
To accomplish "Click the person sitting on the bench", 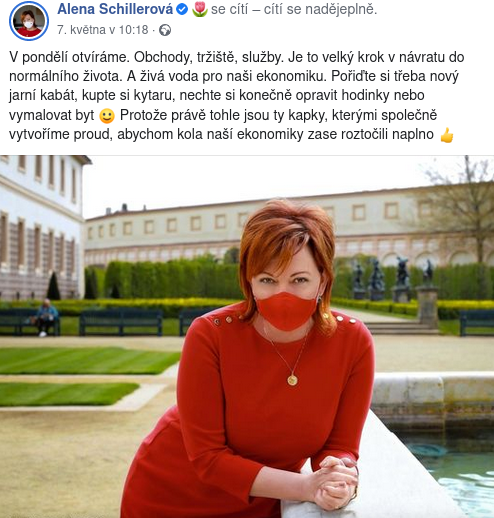I will 46,318.
